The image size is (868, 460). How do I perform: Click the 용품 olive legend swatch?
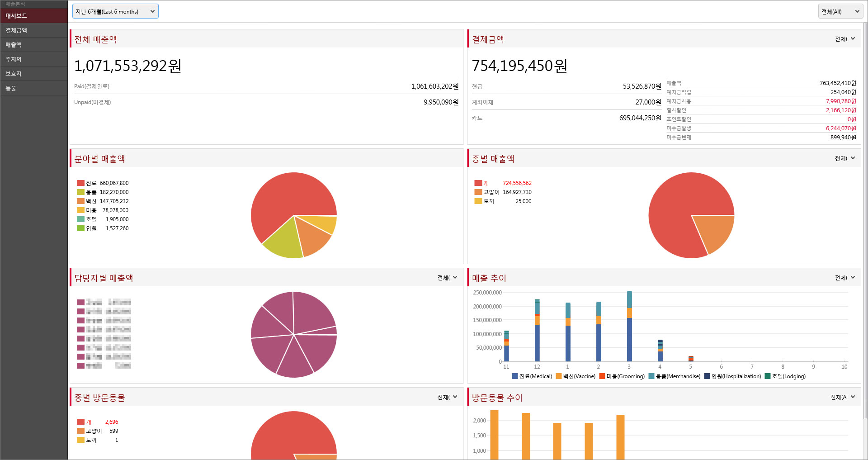(80, 192)
